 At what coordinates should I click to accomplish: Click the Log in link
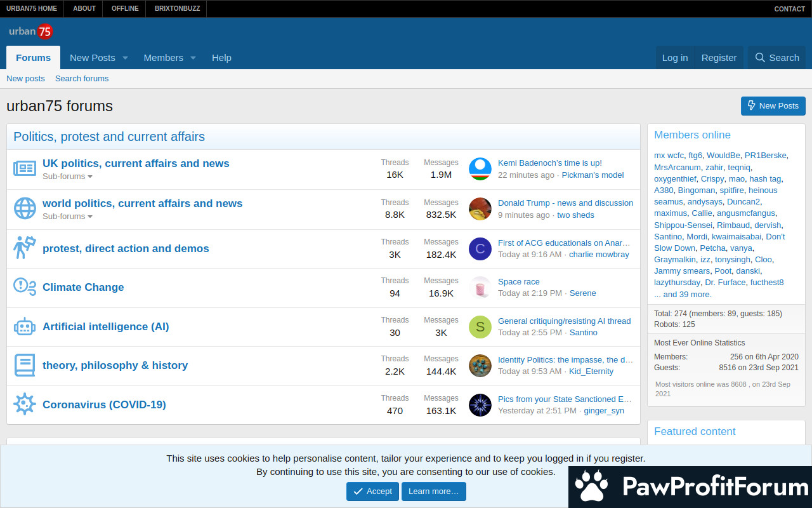pyautogui.click(x=674, y=58)
